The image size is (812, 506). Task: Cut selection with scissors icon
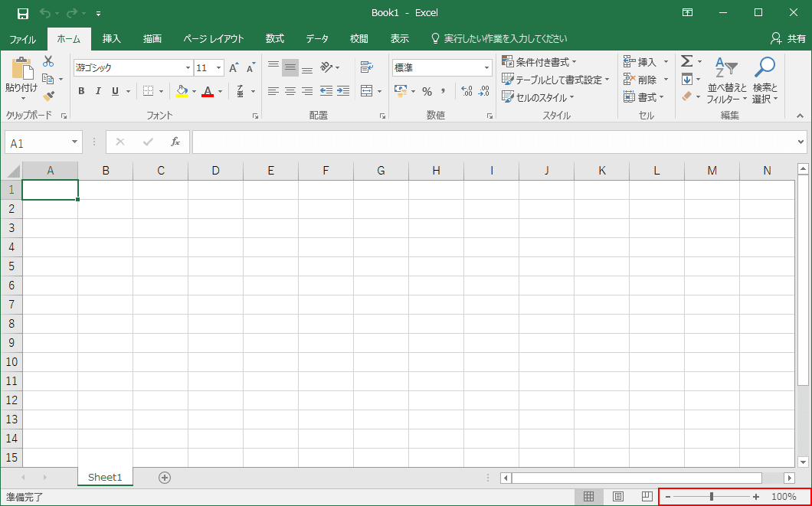click(x=48, y=61)
